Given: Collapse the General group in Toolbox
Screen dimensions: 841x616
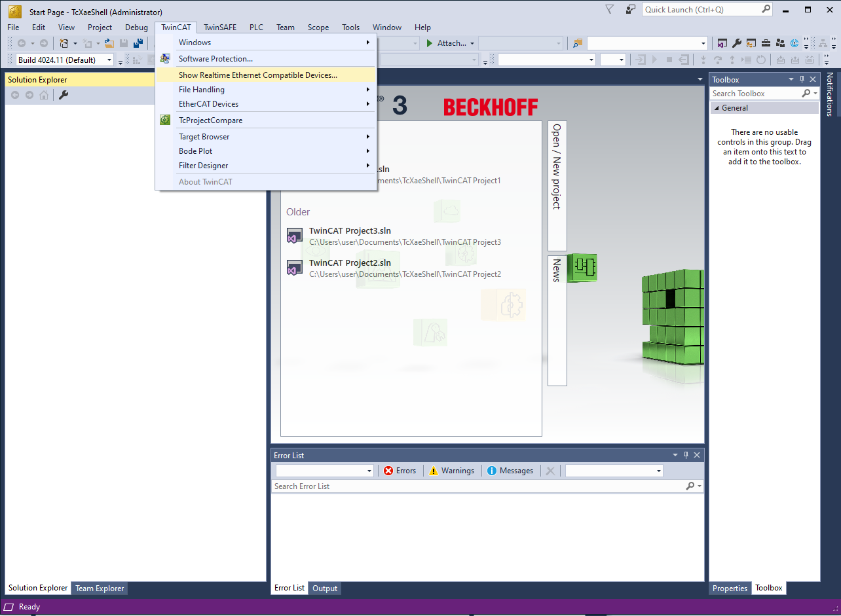Looking at the screenshot, I should pyautogui.click(x=715, y=108).
